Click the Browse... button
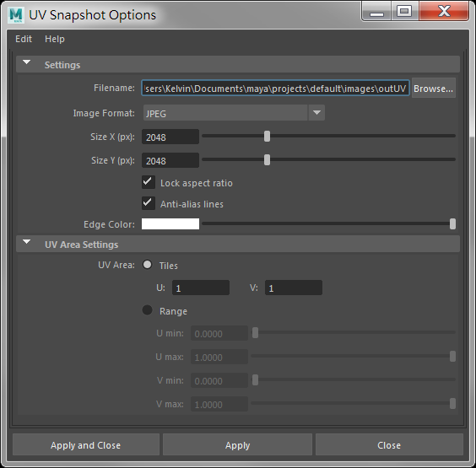This screenshot has width=476, height=468. point(433,89)
